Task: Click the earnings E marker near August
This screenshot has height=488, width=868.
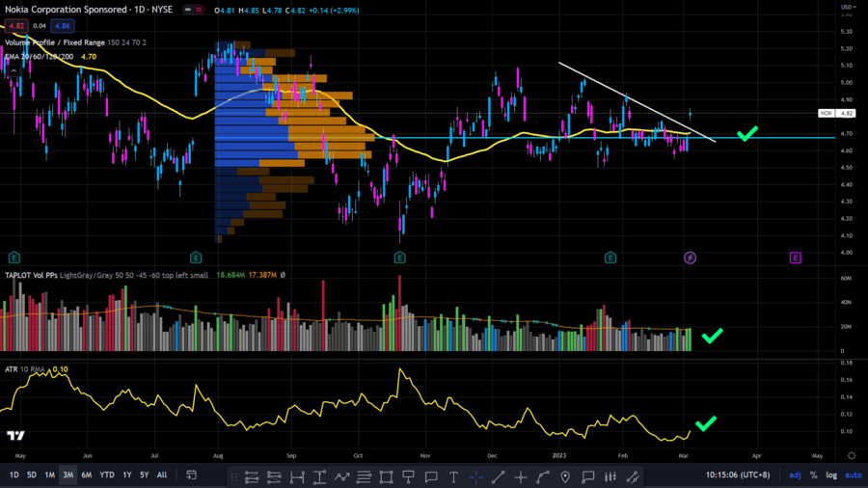Action: [196, 258]
